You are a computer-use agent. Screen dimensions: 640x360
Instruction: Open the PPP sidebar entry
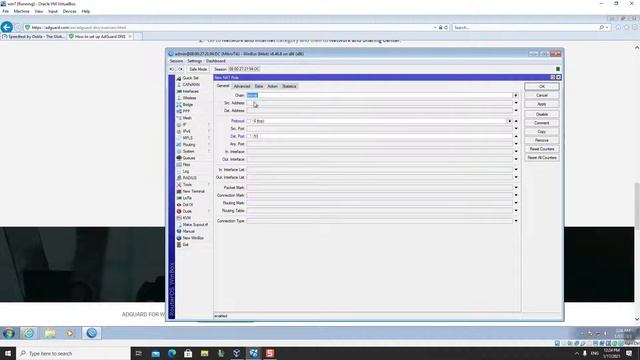[x=186, y=111]
